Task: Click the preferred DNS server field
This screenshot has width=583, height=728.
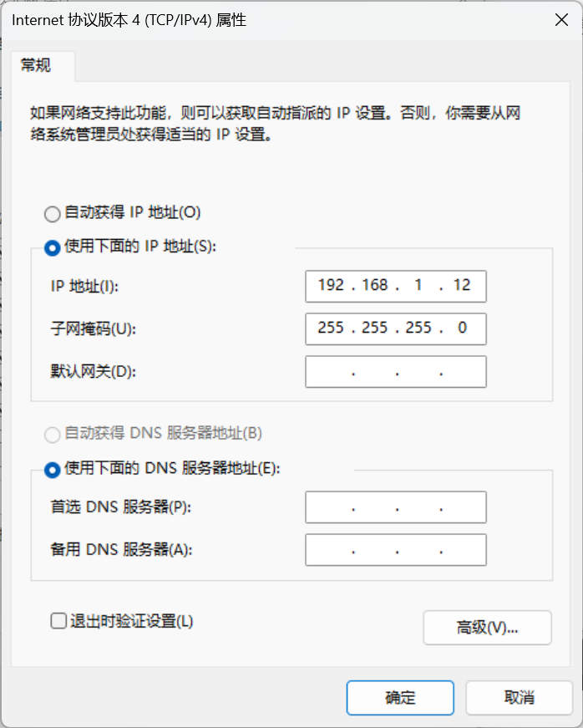Action: pos(395,507)
